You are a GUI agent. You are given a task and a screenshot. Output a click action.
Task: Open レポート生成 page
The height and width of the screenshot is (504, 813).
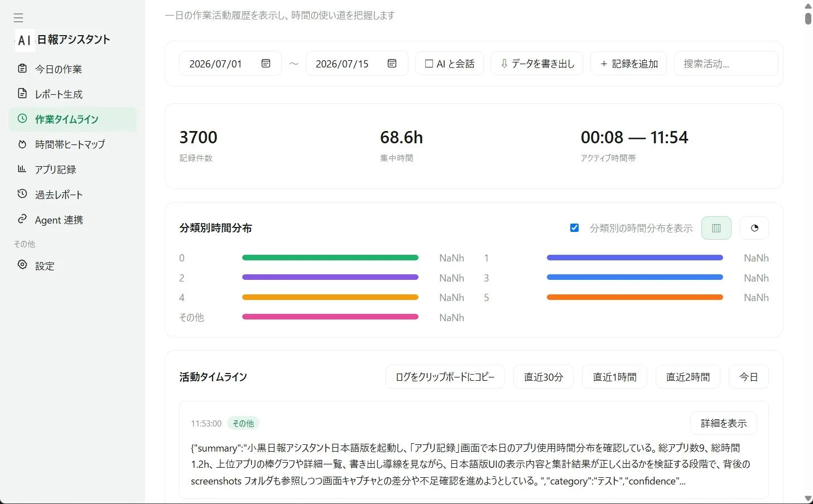click(73, 94)
